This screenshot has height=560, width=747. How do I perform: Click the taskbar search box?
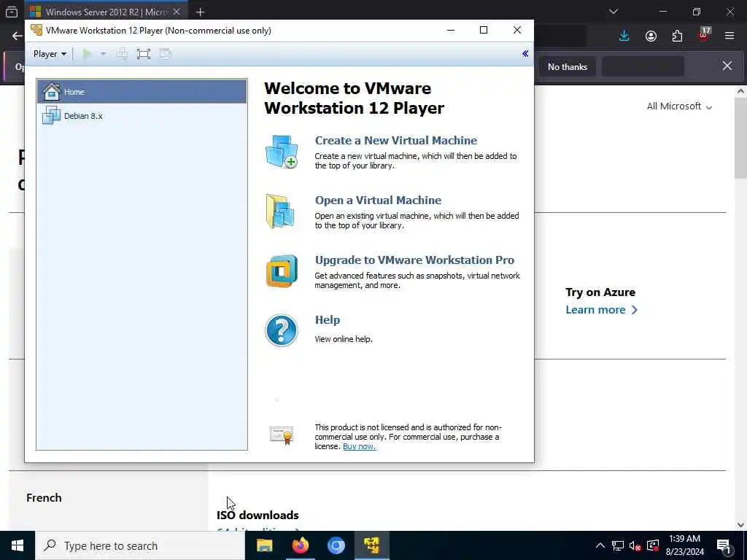(139, 545)
